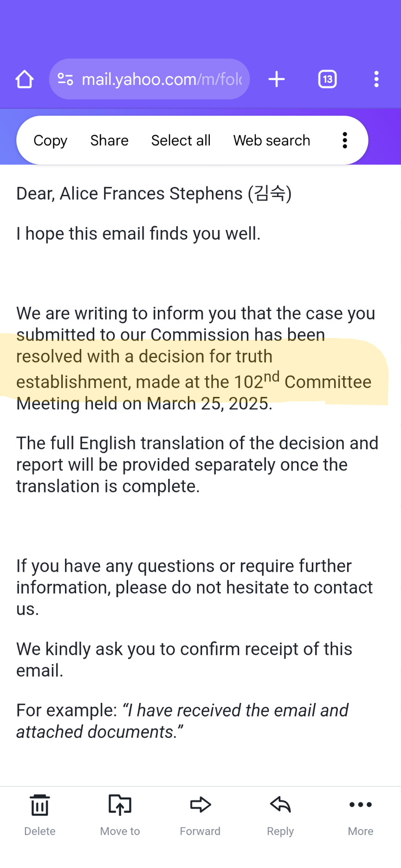Viewport: 401px width, 868px height.
Task: Open the browser three-dot menu
Action: [376, 79]
